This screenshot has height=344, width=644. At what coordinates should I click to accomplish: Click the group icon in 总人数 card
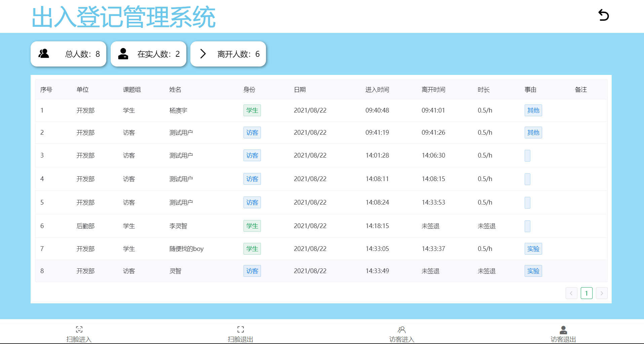coord(44,53)
